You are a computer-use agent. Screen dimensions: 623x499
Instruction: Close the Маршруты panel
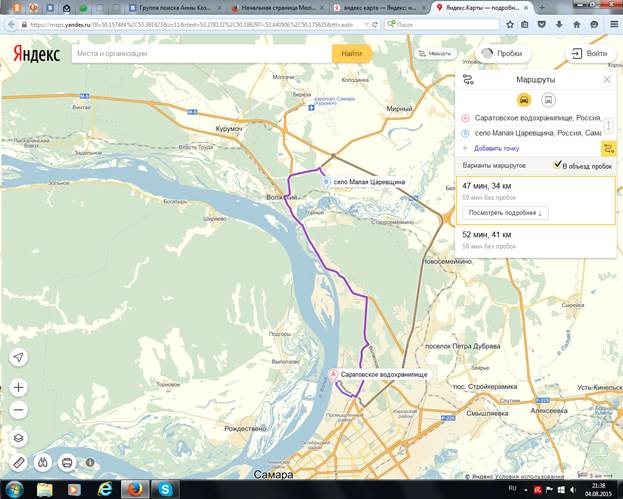click(x=607, y=79)
